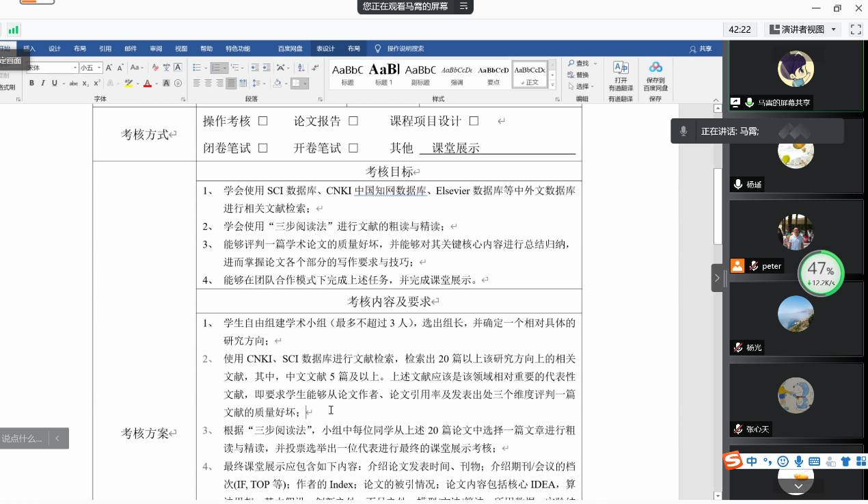This screenshot has width=868, height=504.
Task: Clear all formatting with eraser icon
Action: [x=155, y=68]
